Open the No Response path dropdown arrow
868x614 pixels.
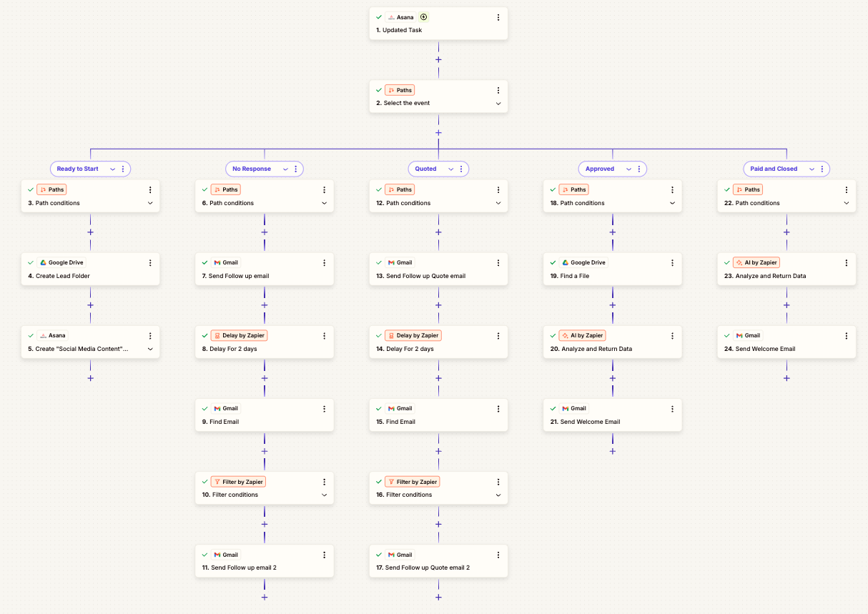coord(285,169)
